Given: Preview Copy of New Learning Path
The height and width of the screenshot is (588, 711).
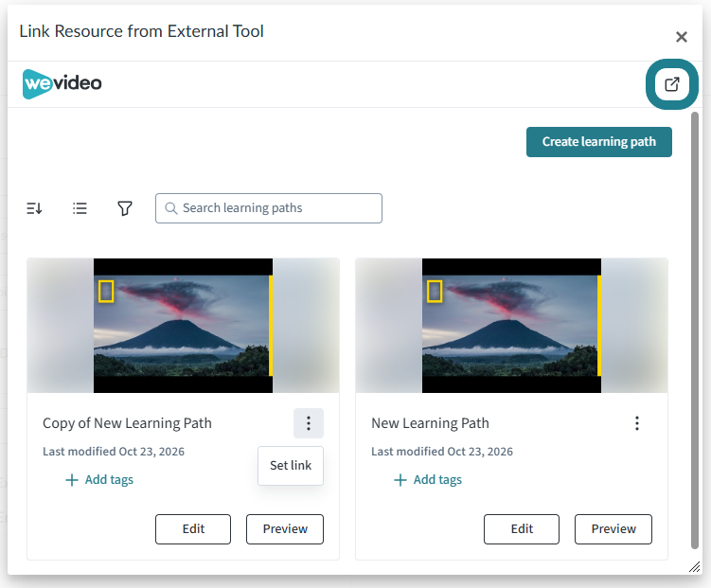Looking at the screenshot, I should (x=285, y=529).
